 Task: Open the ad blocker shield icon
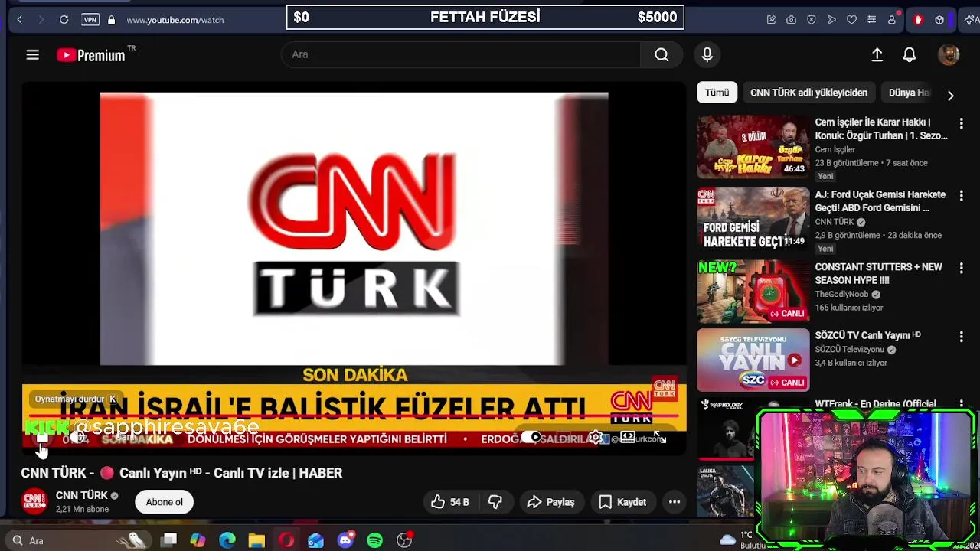coord(812,20)
